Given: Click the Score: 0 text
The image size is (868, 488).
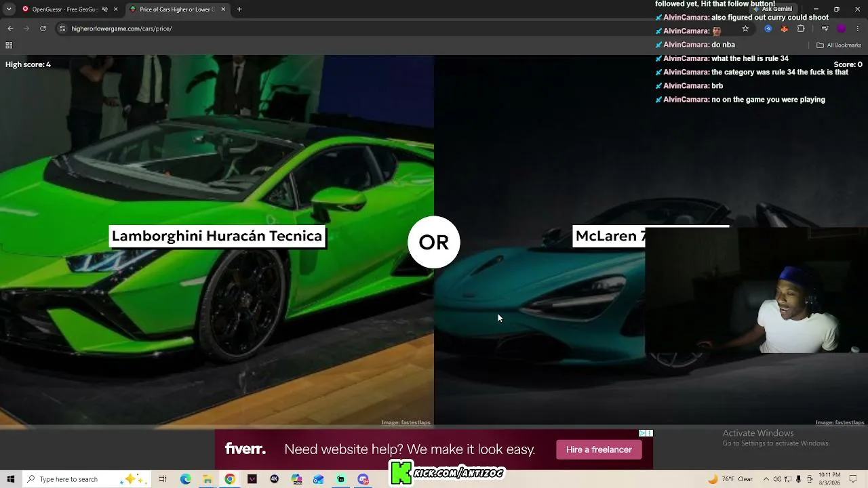Looking at the screenshot, I should (x=848, y=64).
